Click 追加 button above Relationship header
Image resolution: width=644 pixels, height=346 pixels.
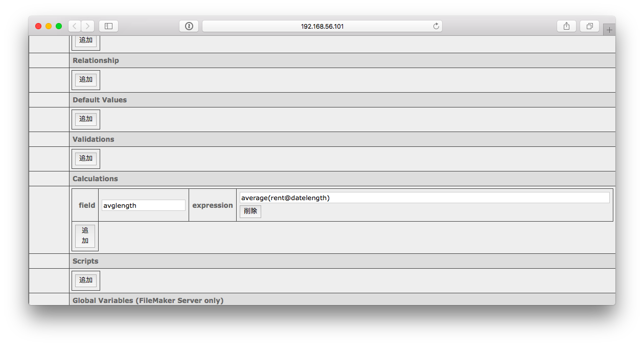tap(86, 40)
